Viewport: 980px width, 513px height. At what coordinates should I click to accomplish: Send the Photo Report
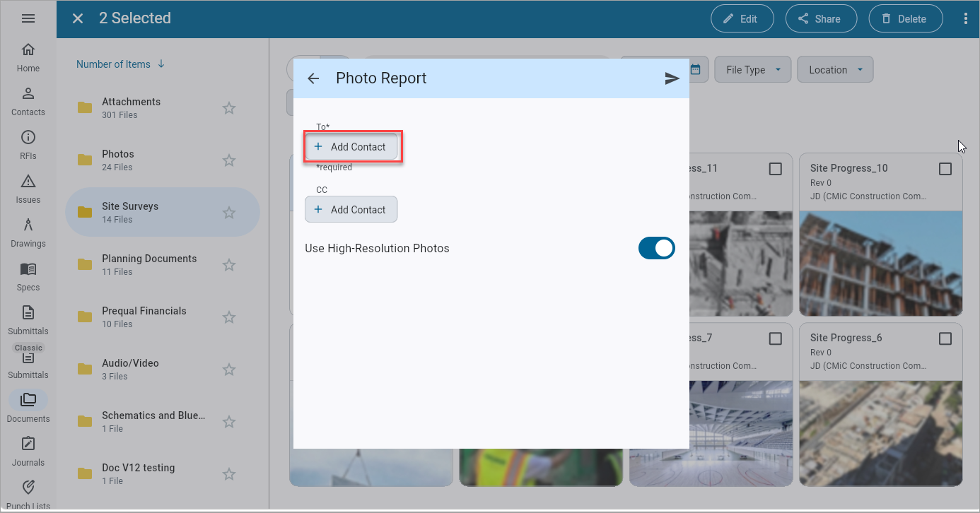pyautogui.click(x=672, y=78)
